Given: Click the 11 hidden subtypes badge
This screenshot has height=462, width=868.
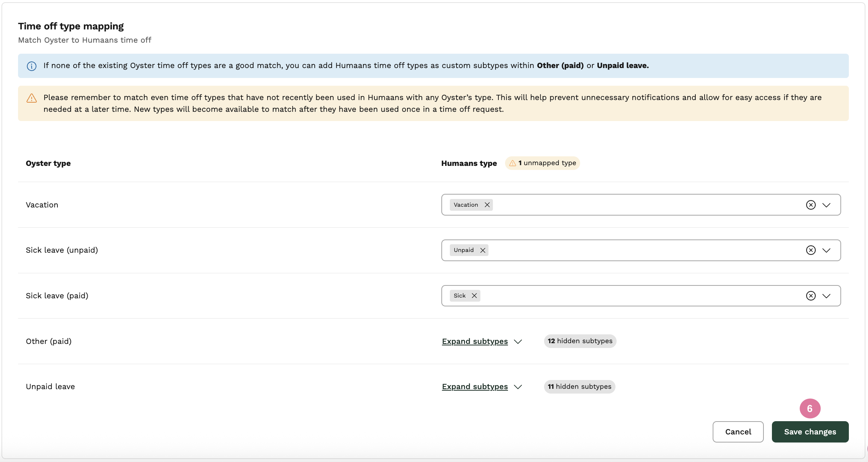Looking at the screenshot, I should point(579,387).
